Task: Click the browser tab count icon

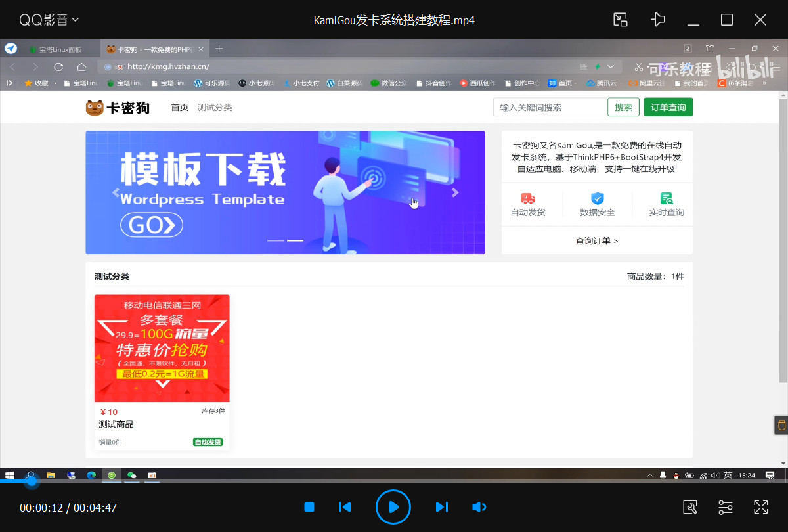Action: pyautogui.click(x=688, y=49)
